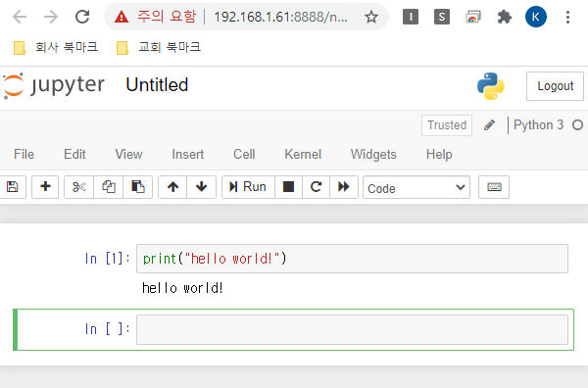Click the colorful window extension icon
The image size is (588, 388).
point(473,17)
